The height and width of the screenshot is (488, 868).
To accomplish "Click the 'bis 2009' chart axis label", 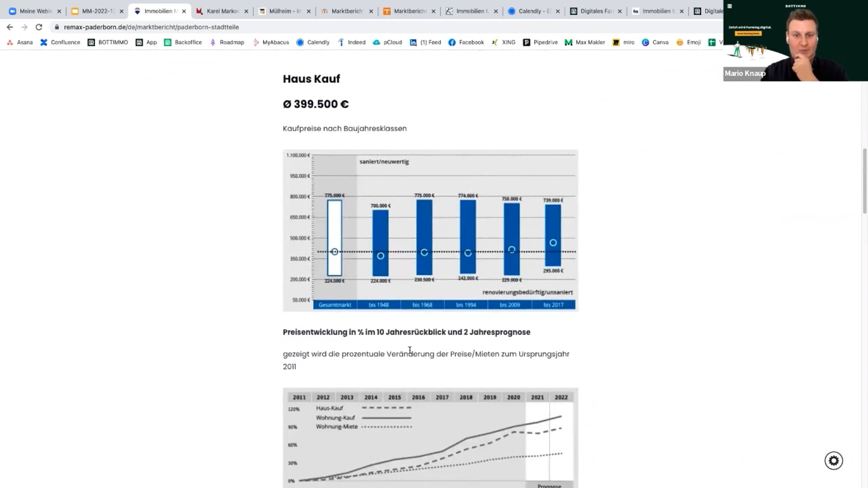I will (x=510, y=305).
